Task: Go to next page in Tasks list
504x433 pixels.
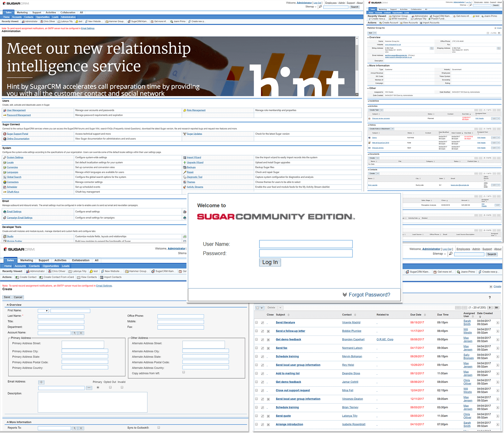Action: (490, 308)
